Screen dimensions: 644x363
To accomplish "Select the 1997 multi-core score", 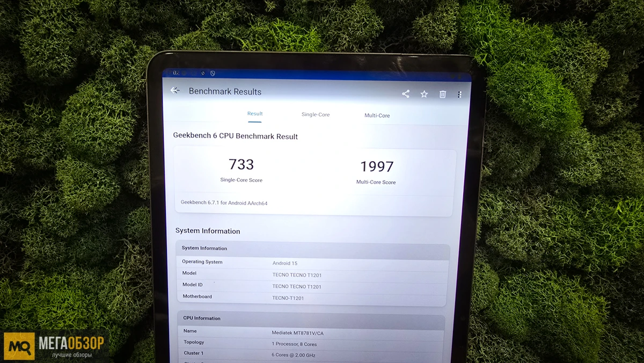I will 377,166.
